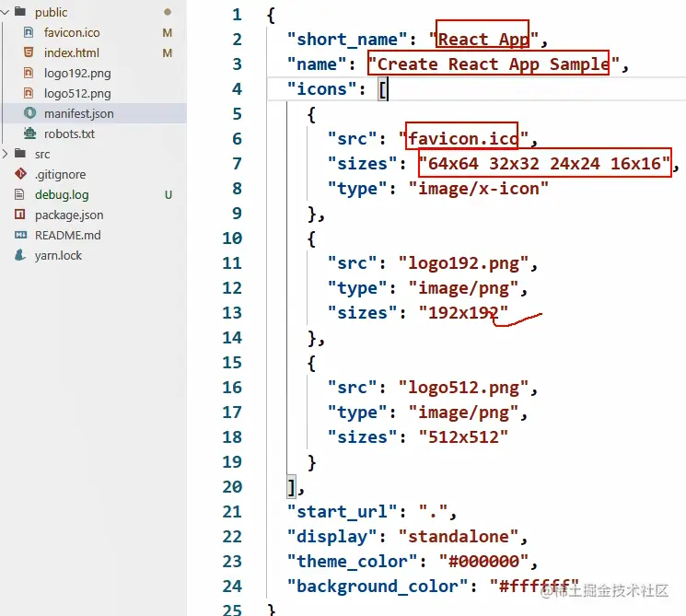Image resolution: width=686 pixels, height=616 pixels.
Task: Click the src folder icon
Action: pyautogui.click(x=20, y=154)
